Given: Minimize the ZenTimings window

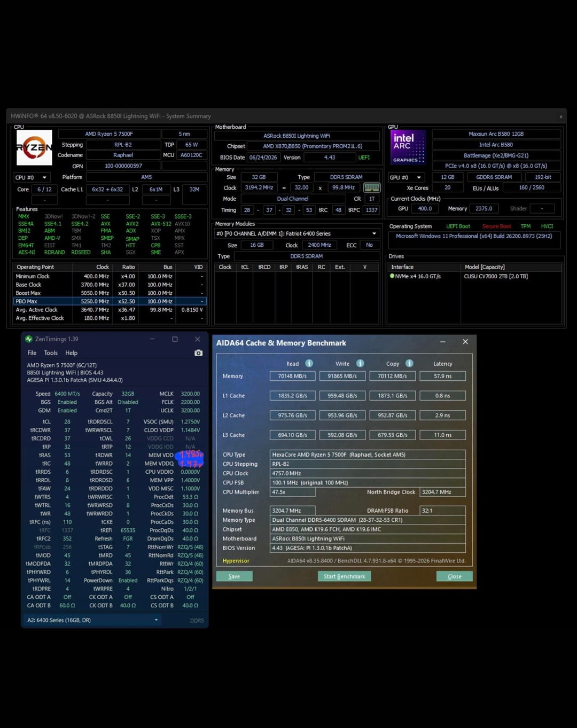Looking at the screenshot, I should point(152,339).
